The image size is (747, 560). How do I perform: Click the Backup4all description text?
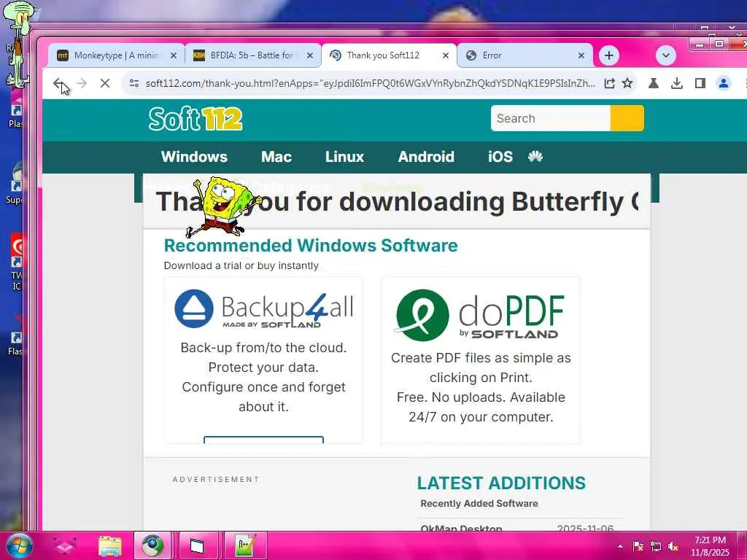263,377
